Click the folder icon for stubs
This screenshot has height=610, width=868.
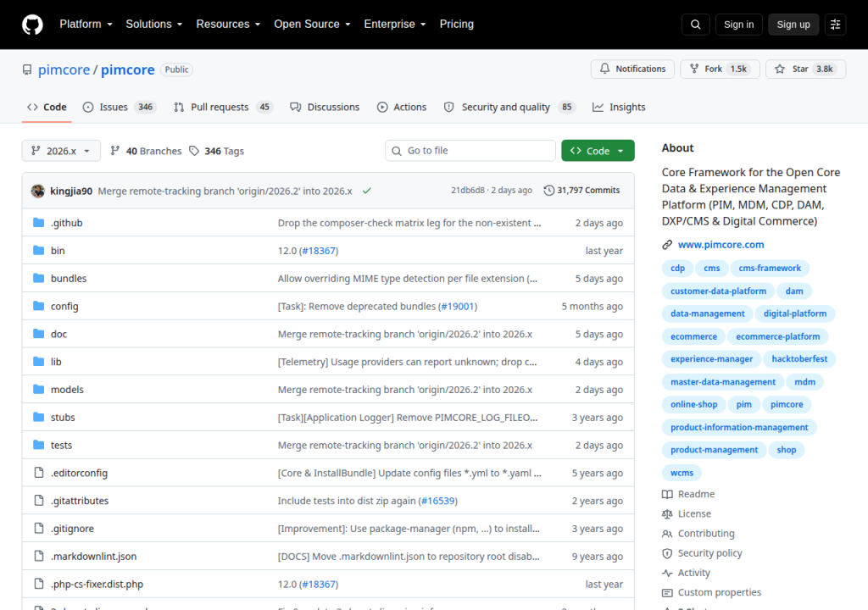[x=38, y=417]
